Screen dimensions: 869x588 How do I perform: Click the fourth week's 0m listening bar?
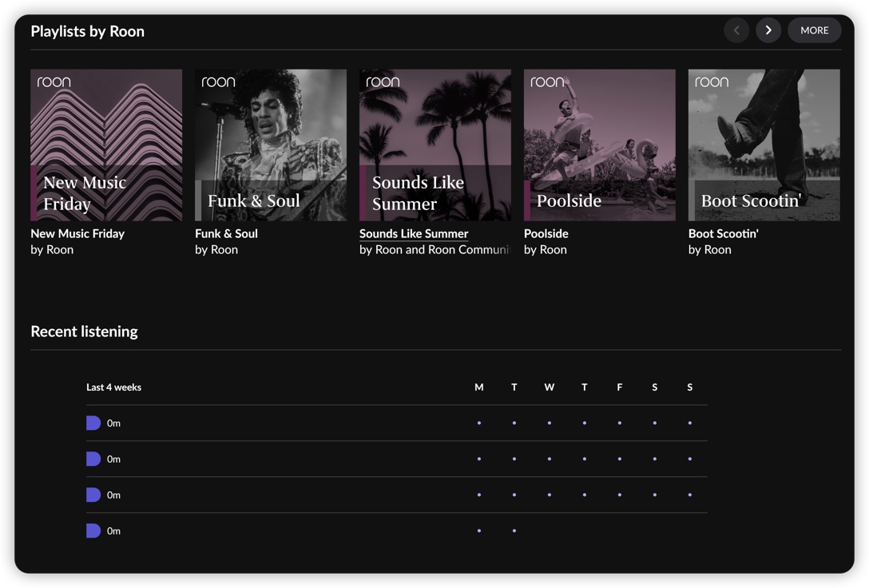pos(93,531)
